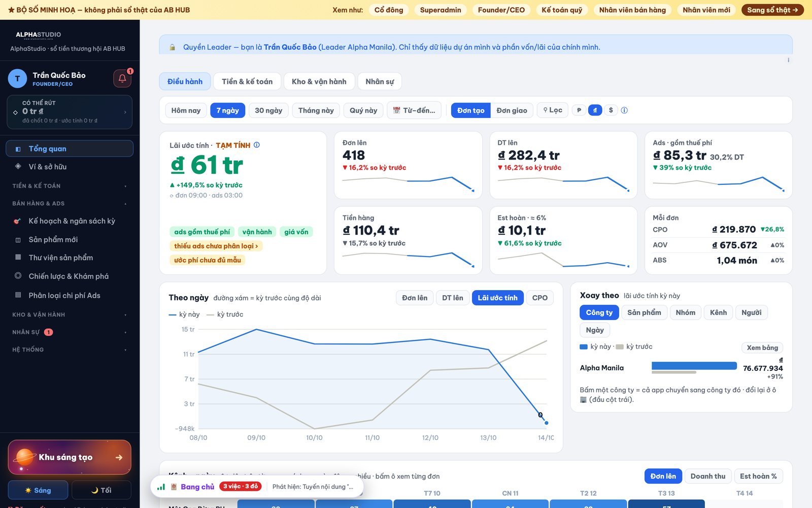Open the Kho & vận hành tab
Image resolution: width=812 pixels, height=508 pixels.
[x=319, y=81]
